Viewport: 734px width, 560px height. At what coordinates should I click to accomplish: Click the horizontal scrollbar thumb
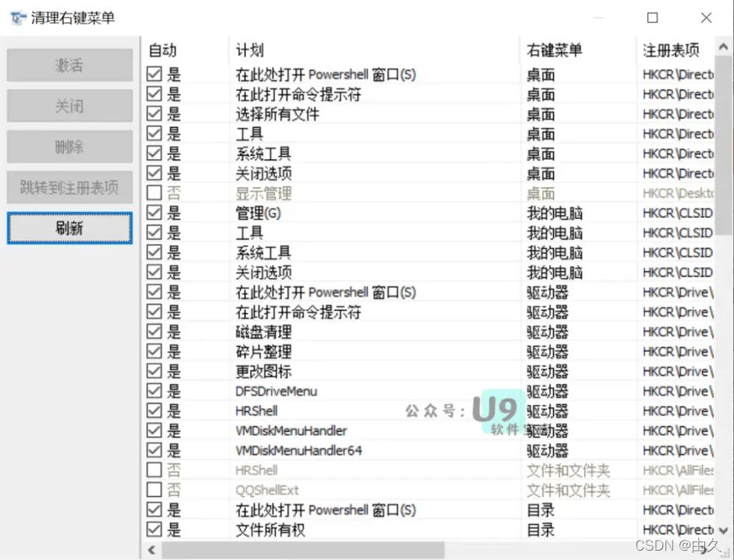303,550
